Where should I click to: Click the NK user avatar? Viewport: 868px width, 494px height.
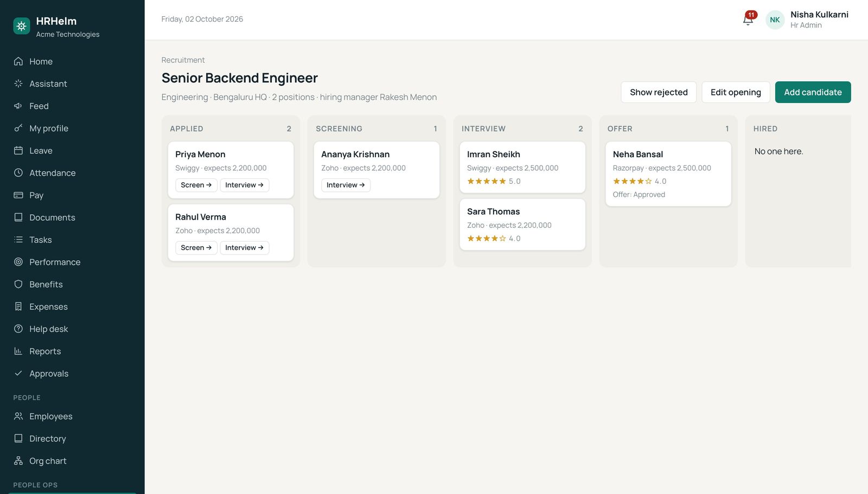click(775, 20)
